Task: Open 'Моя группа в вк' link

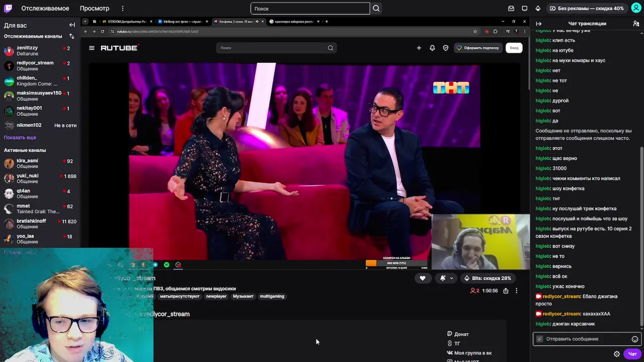Action: pyautogui.click(x=469, y=353)
